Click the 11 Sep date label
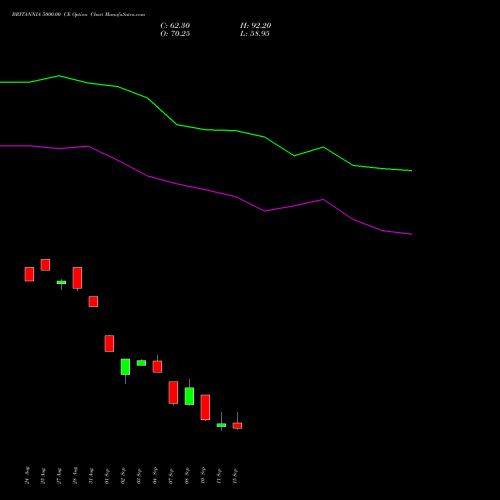This screenshot has height=500, width=500. tap(219, 476)
